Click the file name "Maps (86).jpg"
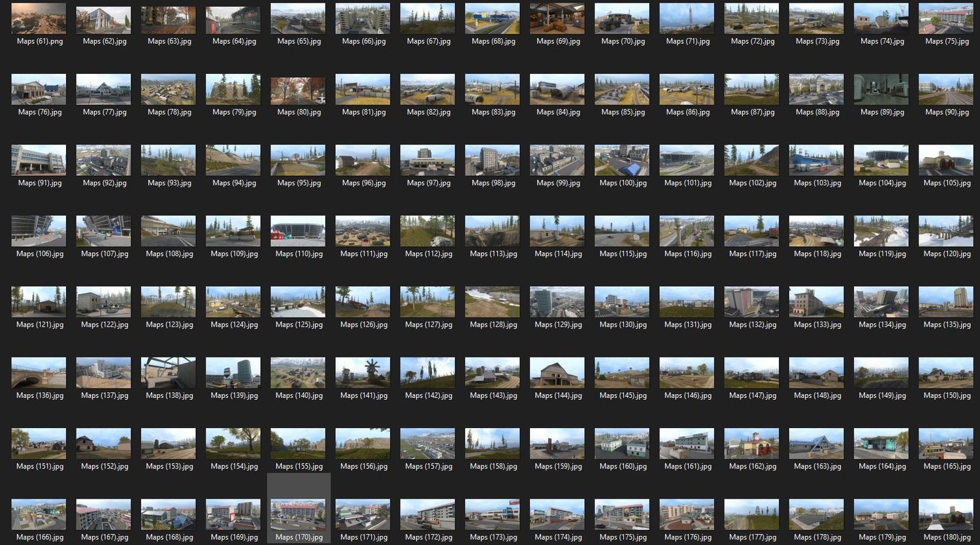980x545 pixels. point(688,112)
